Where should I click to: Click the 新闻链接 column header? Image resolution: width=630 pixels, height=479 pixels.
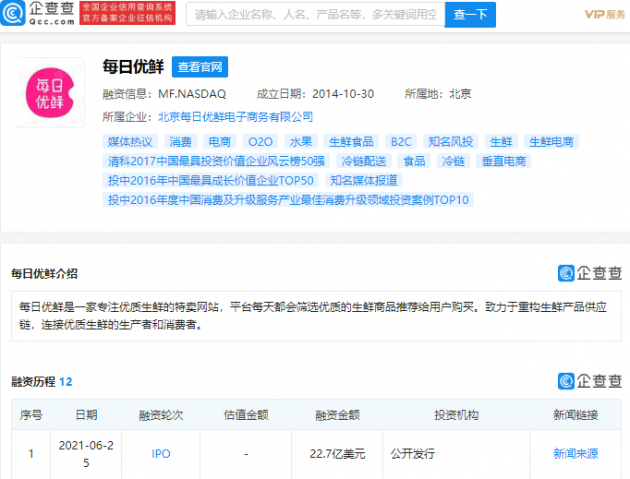(x=575, y=415)
